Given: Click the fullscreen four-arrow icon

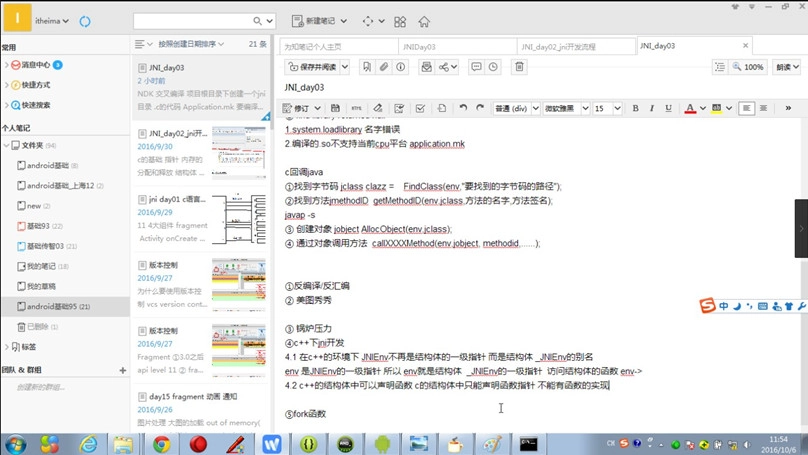Looking at the screenshot, I should tap(367, 21).
